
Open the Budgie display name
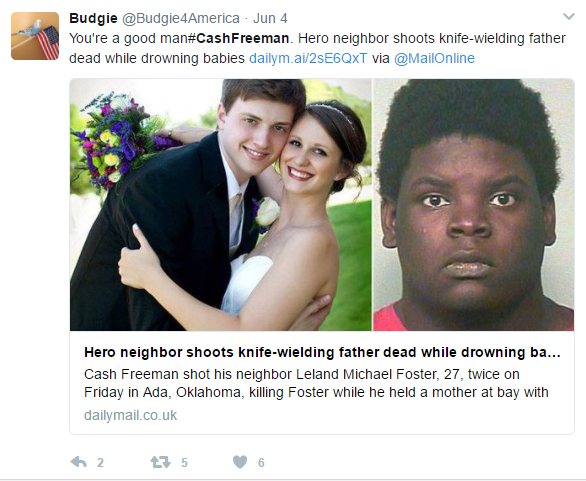click(93, 18)
